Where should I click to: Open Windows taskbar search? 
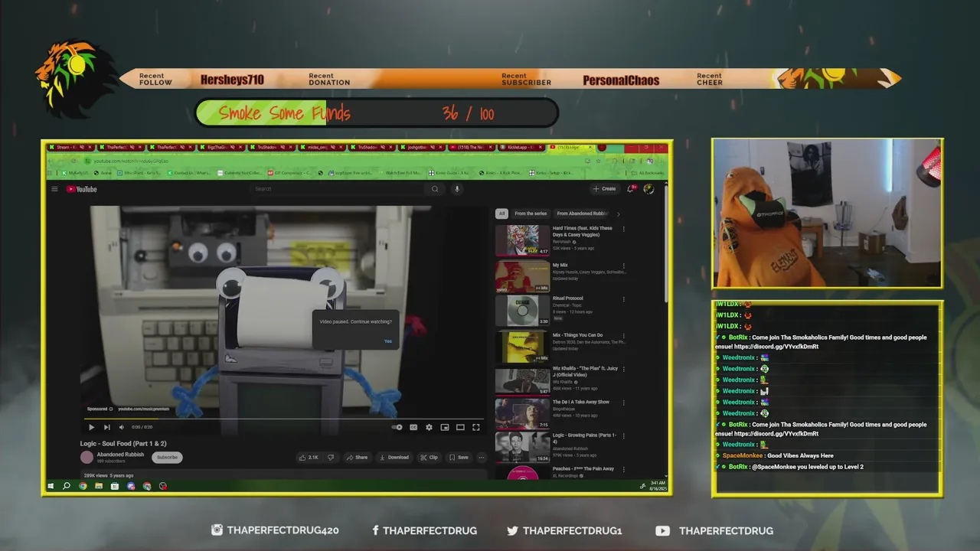click(x=67, y=486)
